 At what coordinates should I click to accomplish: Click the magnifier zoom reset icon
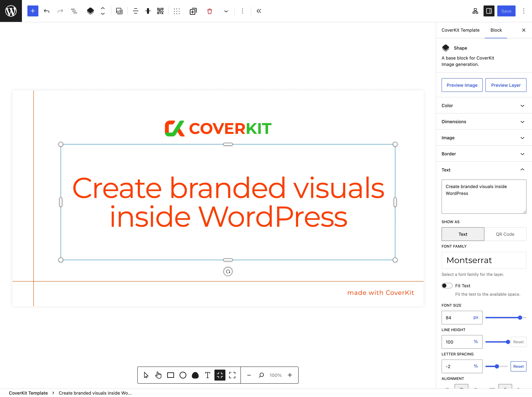(x=261, y=375)
